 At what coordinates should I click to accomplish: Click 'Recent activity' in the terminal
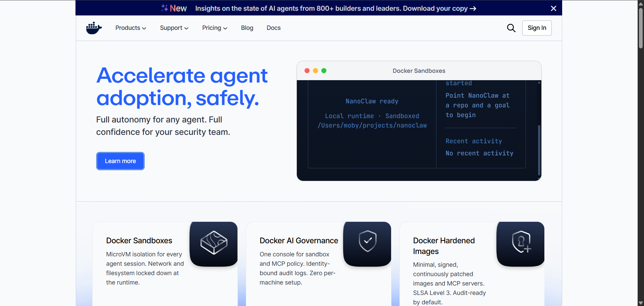point(474,141)
